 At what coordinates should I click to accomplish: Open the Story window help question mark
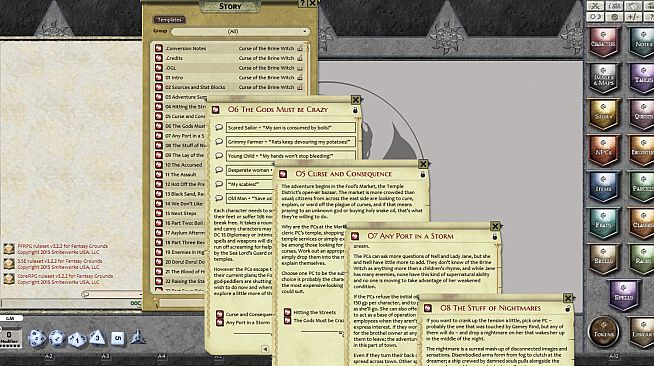click(x=302, y=3)
